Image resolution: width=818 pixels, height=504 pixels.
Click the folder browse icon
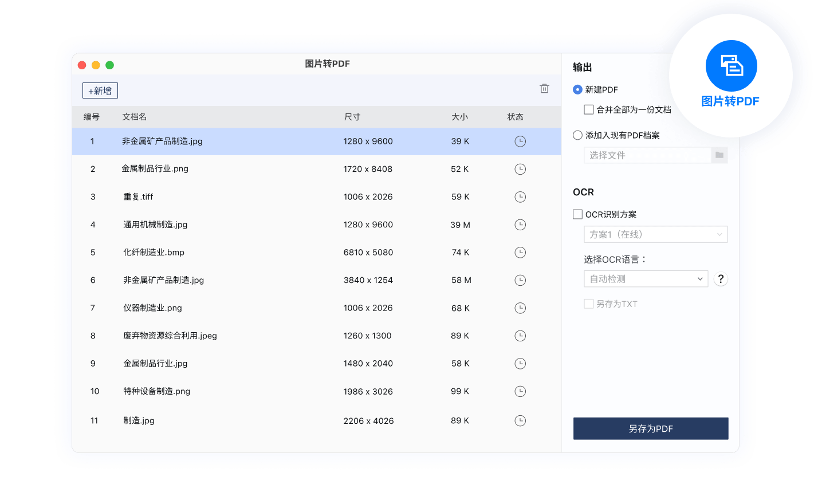pyautogui.click(x=719, y=155)
